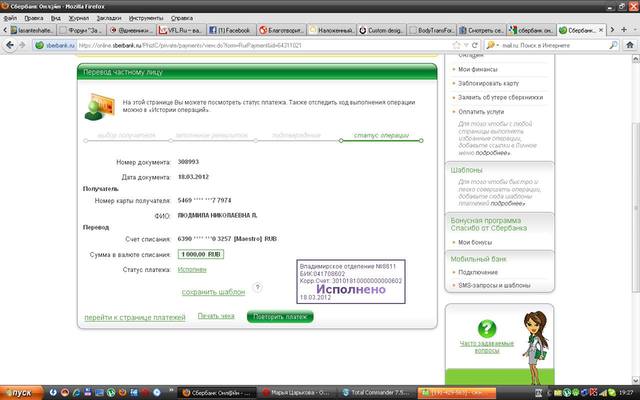The height and width of the screenshot is (400, 640).
Task: Open Total Commander from the taskbar
Action: tap(378, 393)
